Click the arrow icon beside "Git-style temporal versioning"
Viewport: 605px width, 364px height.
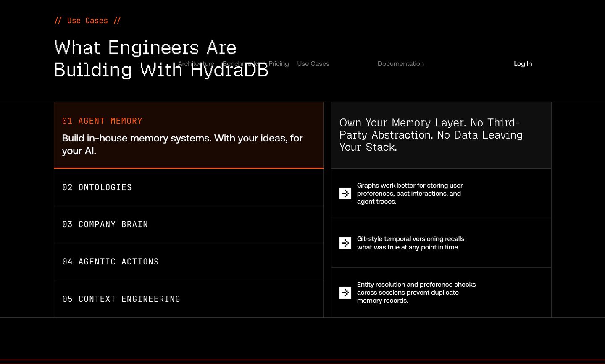tap(345, 243)
